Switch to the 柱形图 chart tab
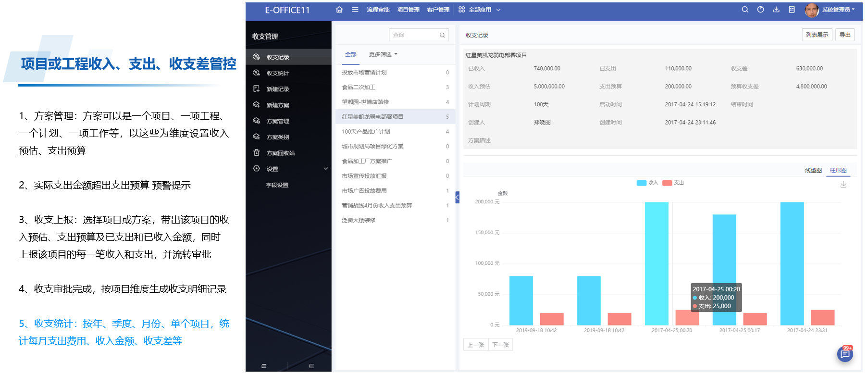Viewport: 868px width, 375px height. (838, 170)
